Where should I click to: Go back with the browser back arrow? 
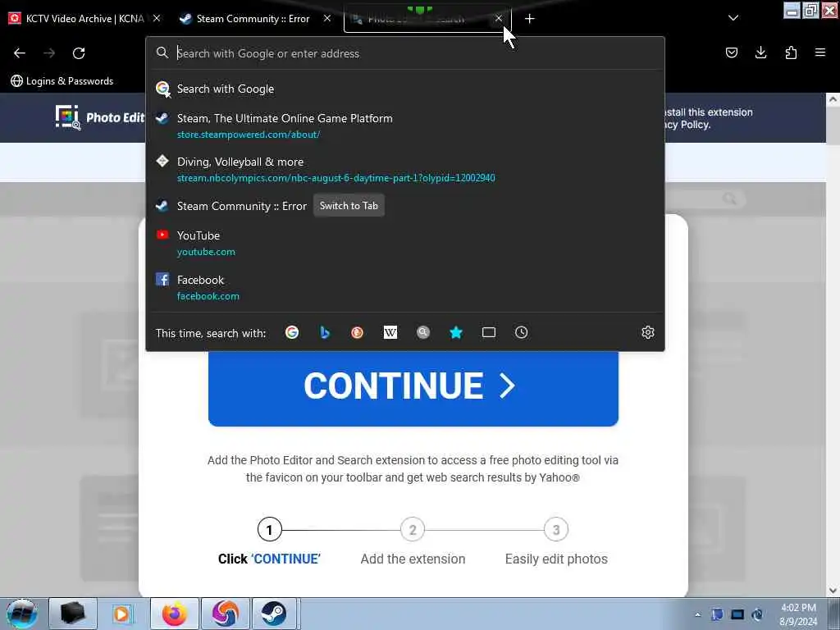[20, 52]
